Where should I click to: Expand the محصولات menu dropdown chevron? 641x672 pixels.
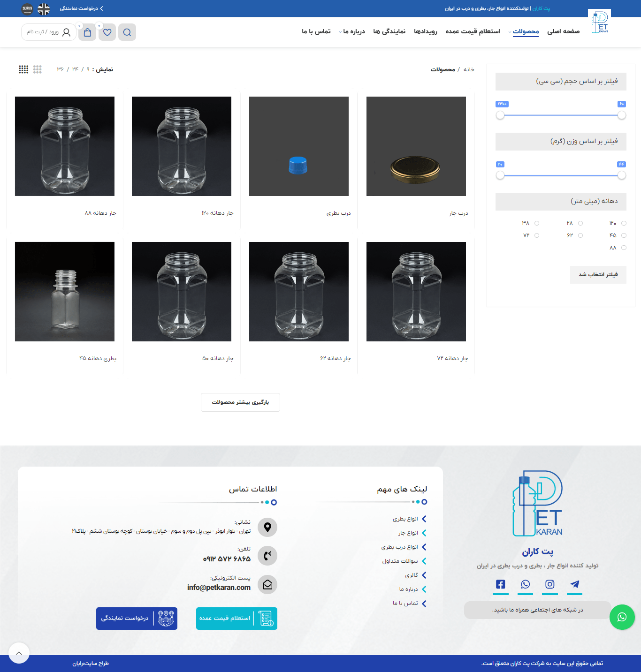coord(510,32)
